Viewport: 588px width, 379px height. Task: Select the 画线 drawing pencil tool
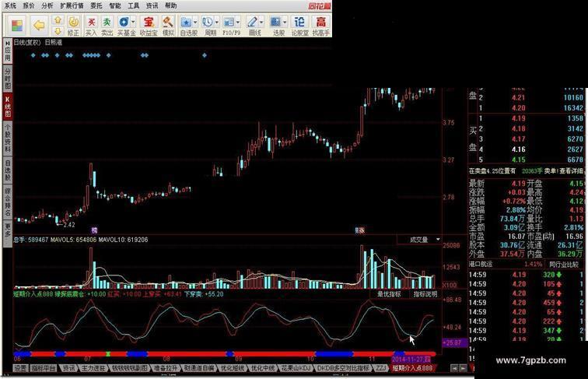[252, 23]
